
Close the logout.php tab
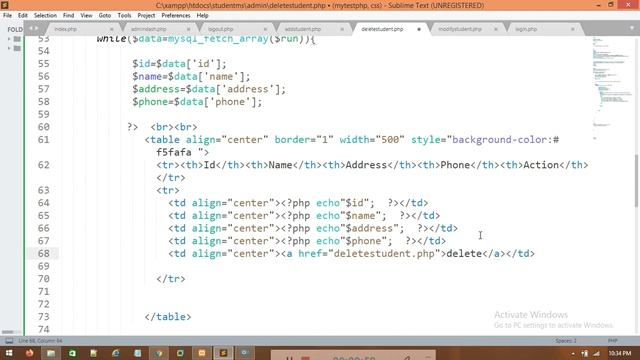[265, 29]
